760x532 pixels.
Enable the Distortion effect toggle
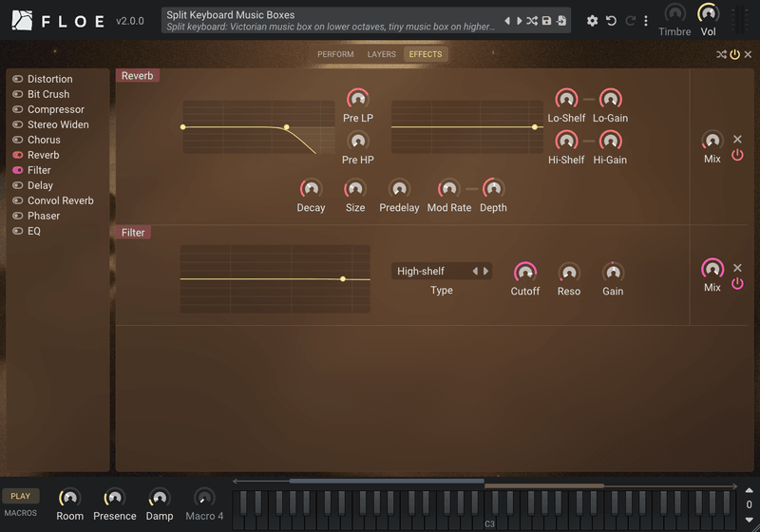click(18, 79)
